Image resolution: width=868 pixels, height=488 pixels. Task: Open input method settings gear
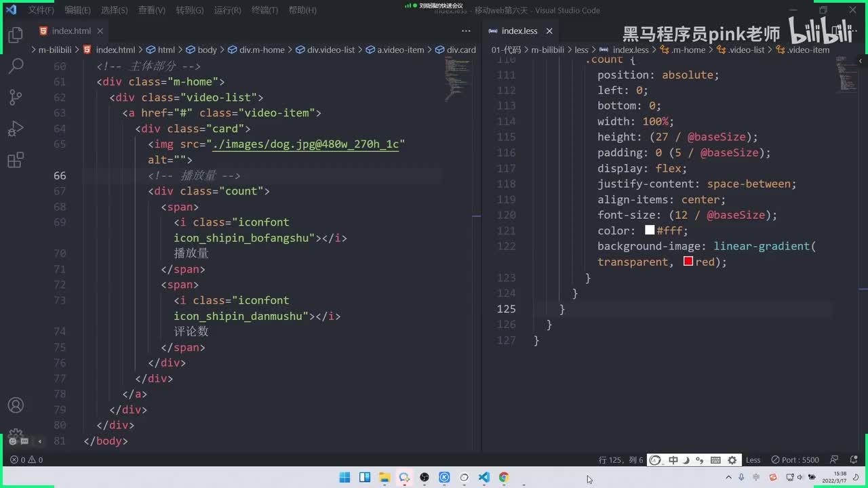coord(732,460)
